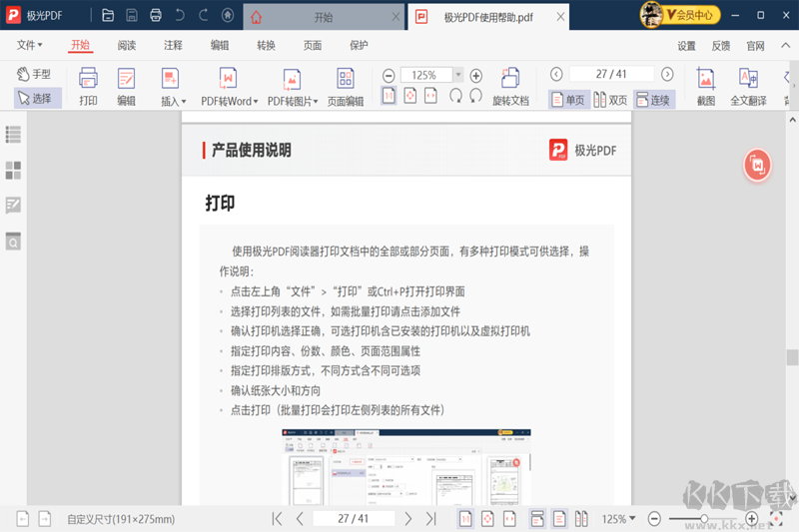Click Feedback (反馈) link
The height and width of the screenshot is (532, 799).
pos(720,46)
